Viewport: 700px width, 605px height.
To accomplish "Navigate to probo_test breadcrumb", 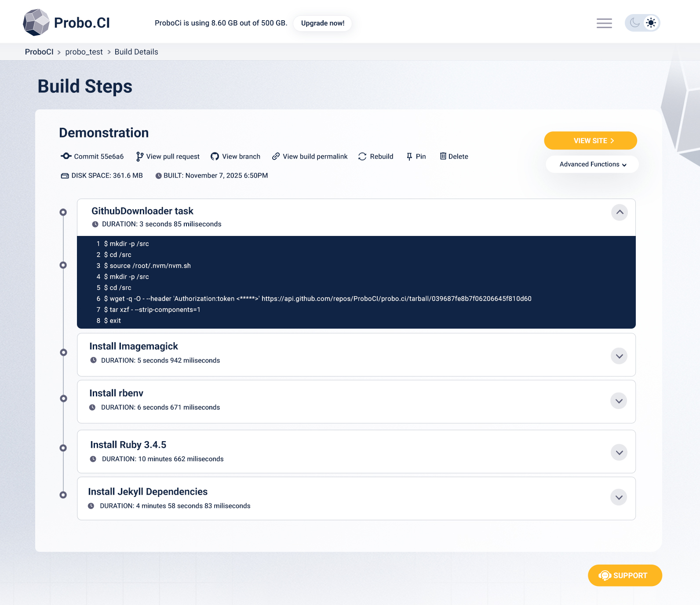I will 84,52.
